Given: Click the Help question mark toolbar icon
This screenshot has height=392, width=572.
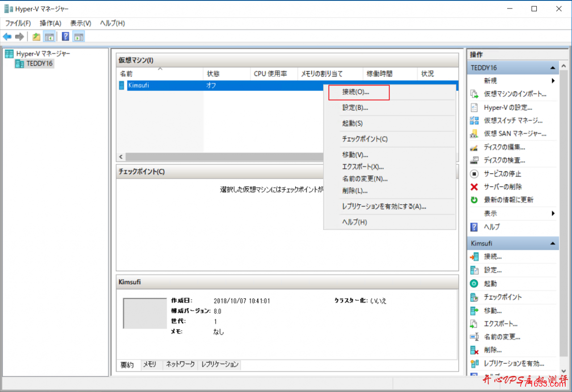Looking at the screenshot, I should pos(65,36).
